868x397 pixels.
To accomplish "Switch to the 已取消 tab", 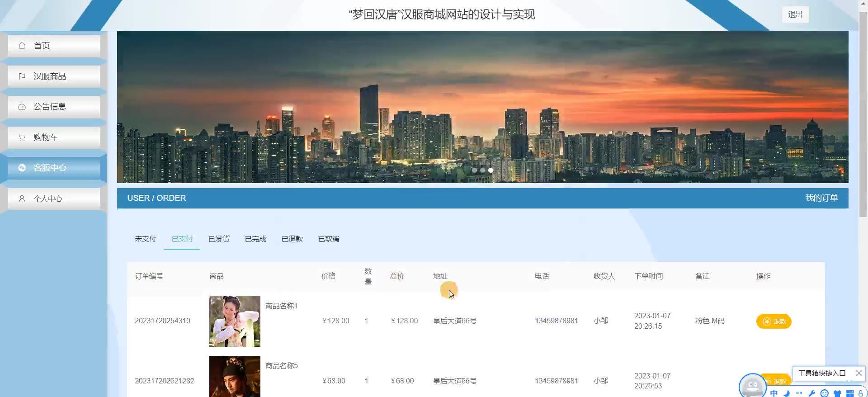I will (x=329, y=239).
